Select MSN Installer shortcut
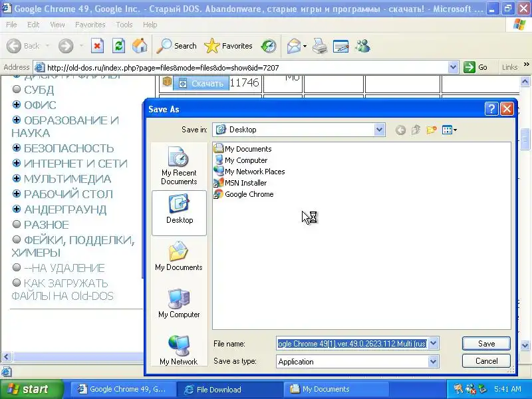Viewport: 532px width, 399px height. [x=240, y=183]
